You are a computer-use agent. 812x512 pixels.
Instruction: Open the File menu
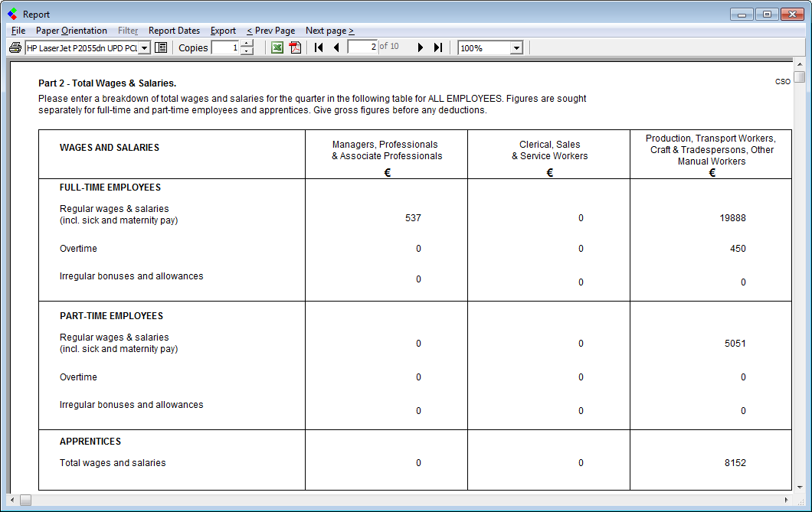18,31
